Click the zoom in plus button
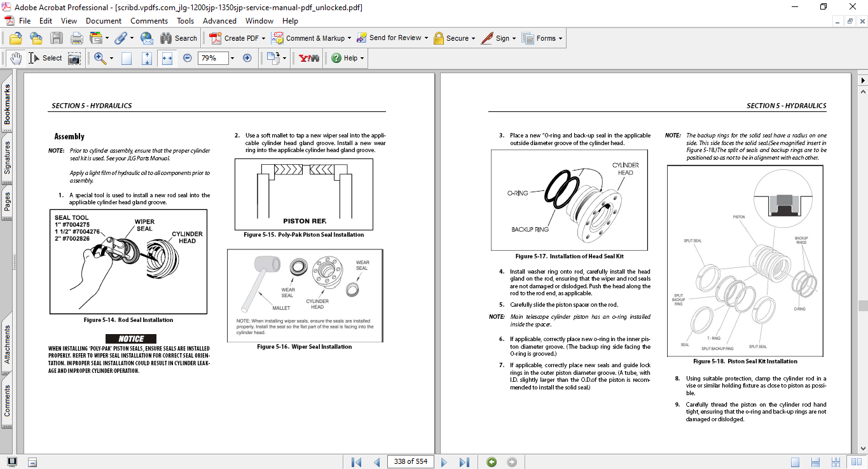The height and width of the screenshot is (469, 868). coord(247,58)
